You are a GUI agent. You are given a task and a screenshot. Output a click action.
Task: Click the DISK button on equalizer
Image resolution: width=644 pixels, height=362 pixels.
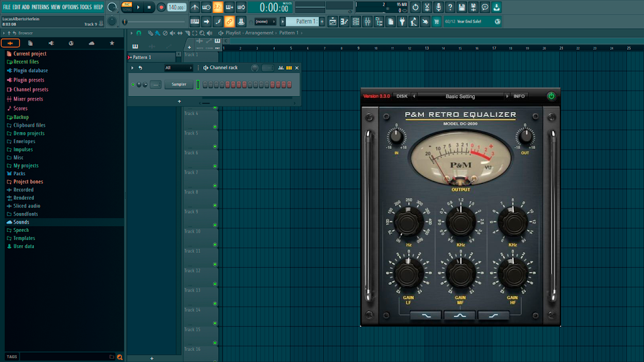[402, 96]
